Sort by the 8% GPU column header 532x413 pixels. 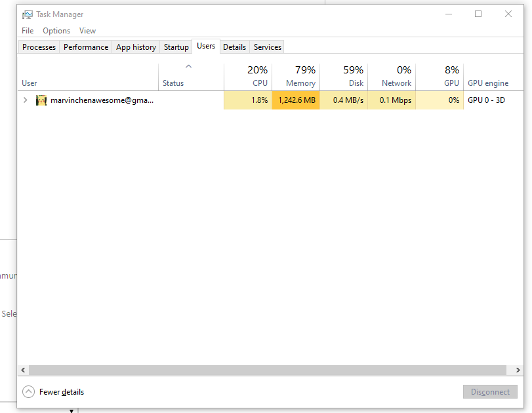tap(440, 77)
